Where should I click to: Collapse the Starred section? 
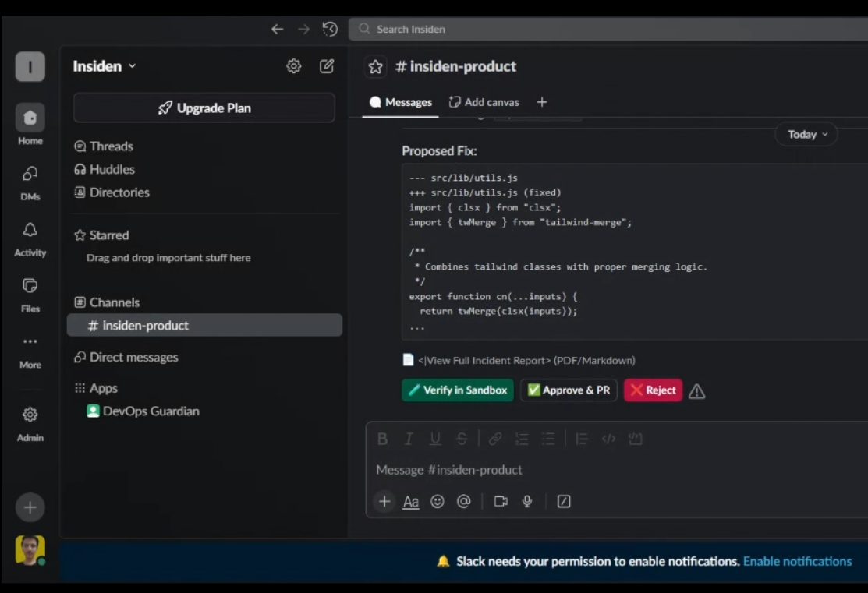coord(102,235)
